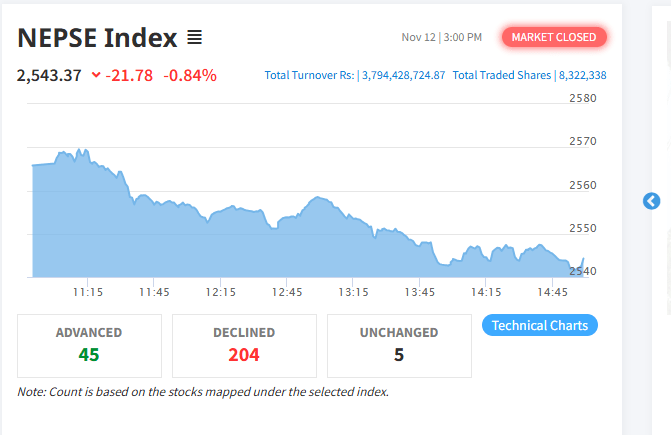This screenshot has width=671, height=435.
Task: Click the note about stocks mapped under index
Action: (203, 391)
